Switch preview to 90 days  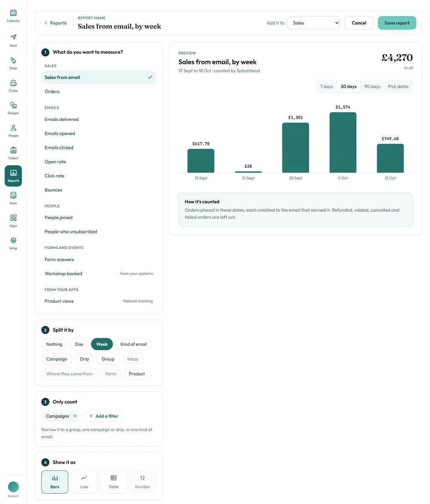[x=372, y=87]
